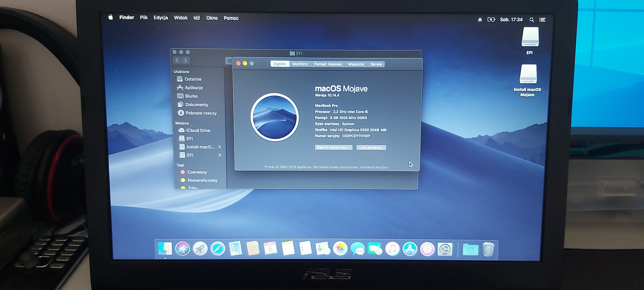The height and width of the screenshot is (290, 644).
Task: Click the clock Sob. 17:34
Action: 511,19
